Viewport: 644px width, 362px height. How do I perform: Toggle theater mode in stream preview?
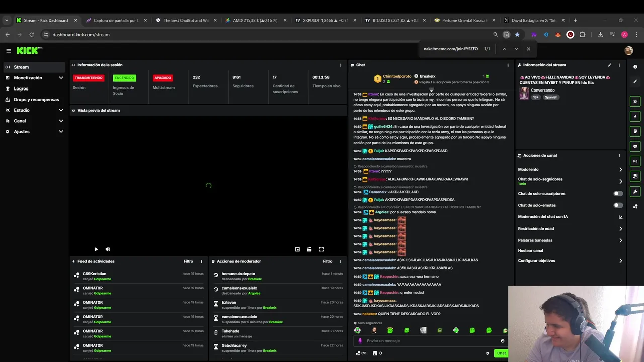(309, 249)
